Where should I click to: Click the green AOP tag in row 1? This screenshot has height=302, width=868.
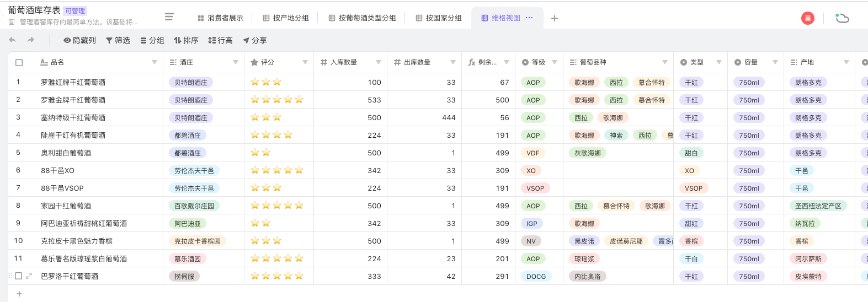(x=533, y=83)
